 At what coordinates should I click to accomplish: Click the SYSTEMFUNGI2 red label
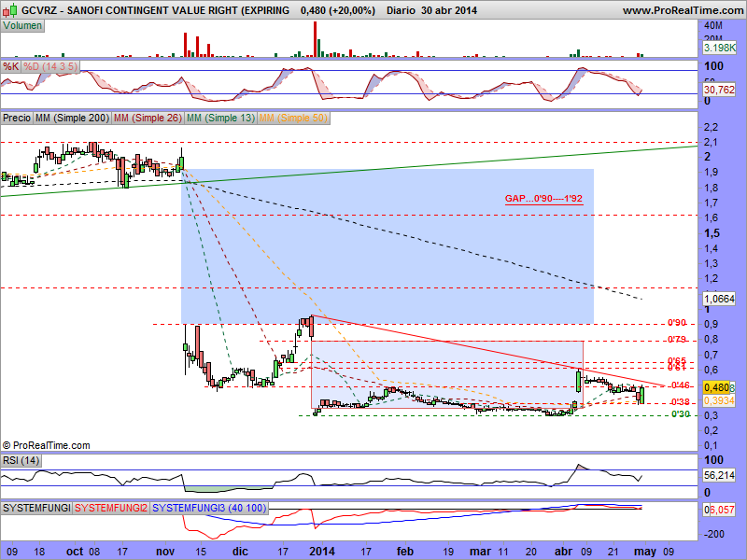pos(111,508)
